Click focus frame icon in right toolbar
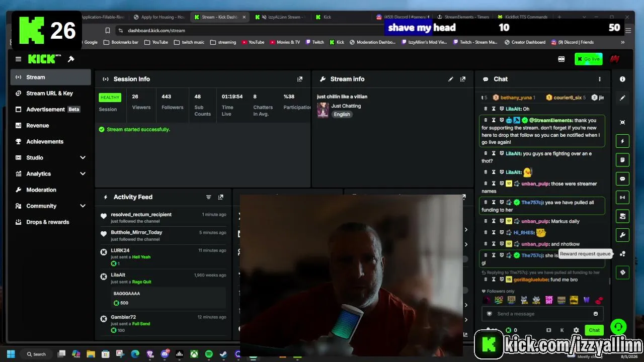The image size is (644, 362). coord(622,122)
